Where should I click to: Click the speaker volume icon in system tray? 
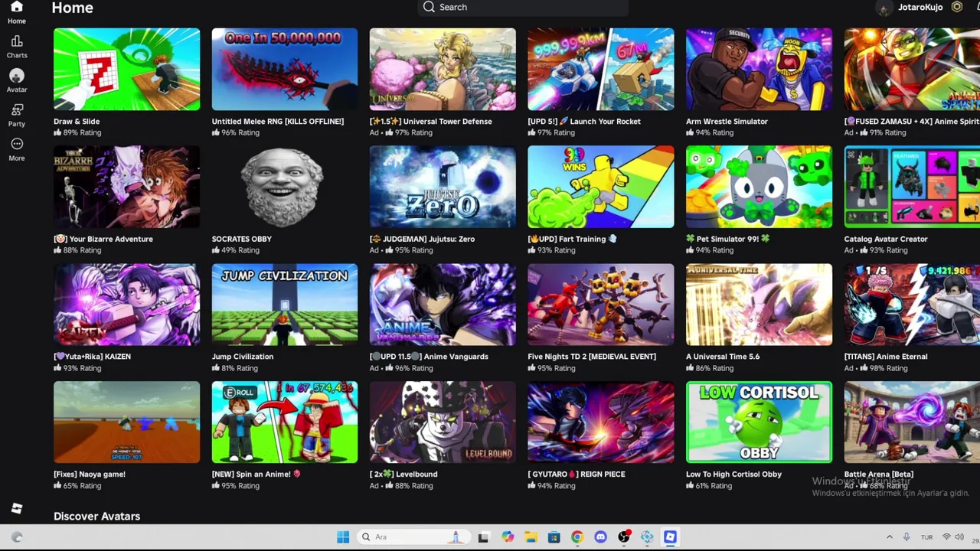959,537
